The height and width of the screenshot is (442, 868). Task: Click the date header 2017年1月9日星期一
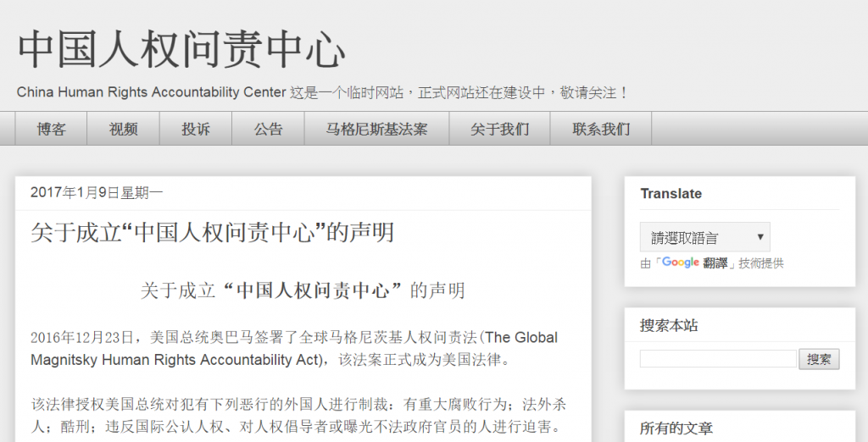97,193
